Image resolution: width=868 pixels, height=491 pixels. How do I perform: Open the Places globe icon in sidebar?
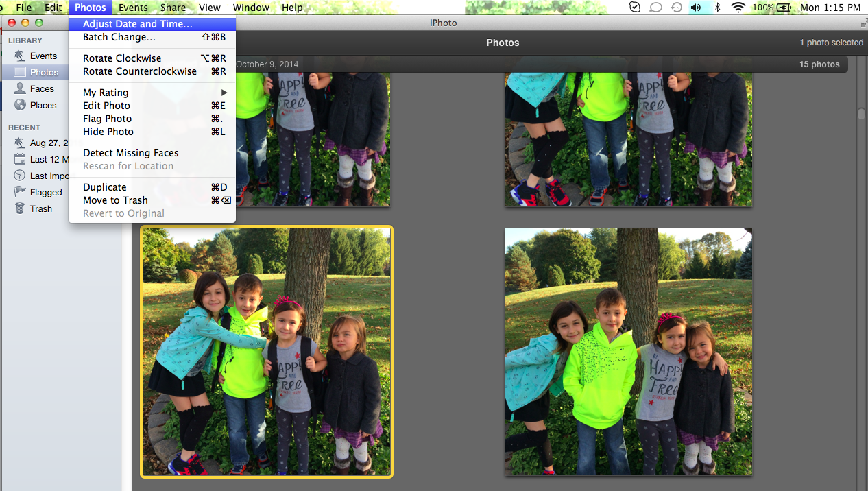pos(19,105)
